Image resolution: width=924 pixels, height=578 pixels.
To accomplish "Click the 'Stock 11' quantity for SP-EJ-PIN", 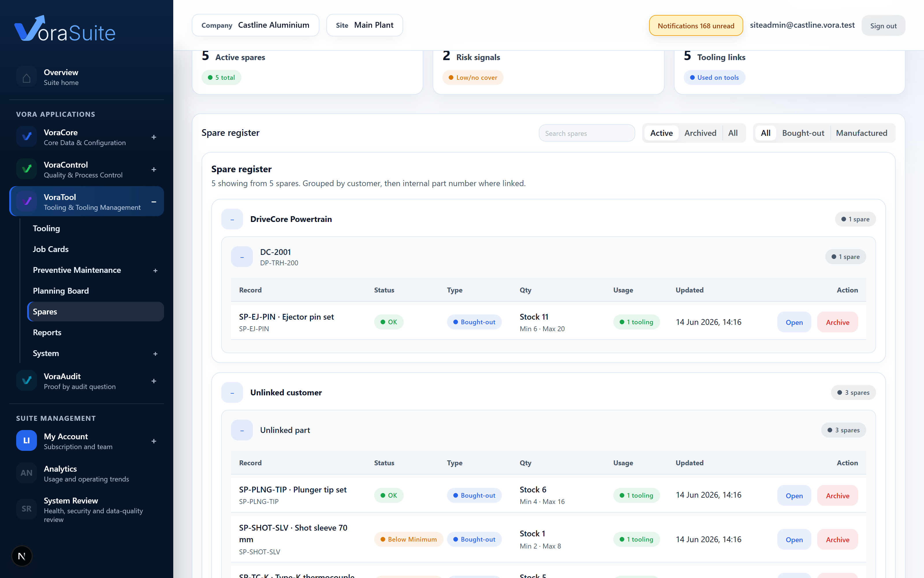I will pyautogui.click(x=534, y=317).
